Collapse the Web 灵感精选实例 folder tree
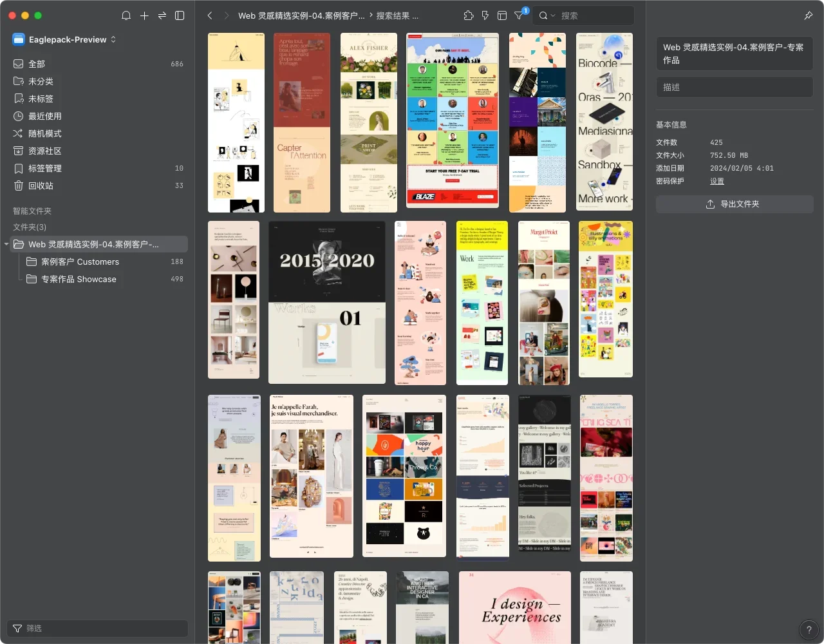Viewport: 824px width, 644px height. [6, 244]
